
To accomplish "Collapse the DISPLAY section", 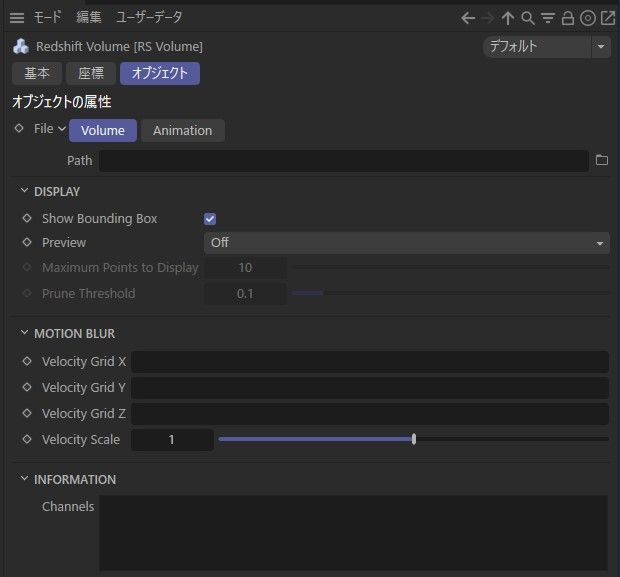I will pos(24,191).
